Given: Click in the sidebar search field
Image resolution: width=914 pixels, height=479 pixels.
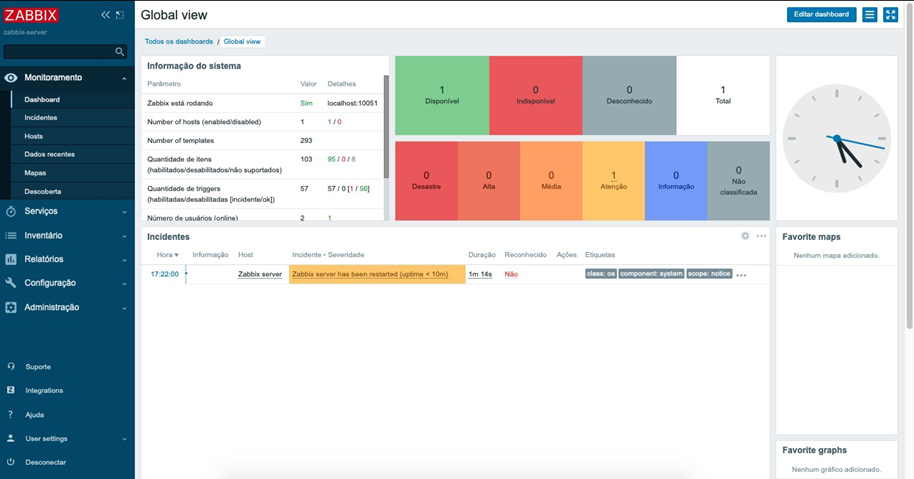Looking at the screenshot, I should [x=58, y=52].
